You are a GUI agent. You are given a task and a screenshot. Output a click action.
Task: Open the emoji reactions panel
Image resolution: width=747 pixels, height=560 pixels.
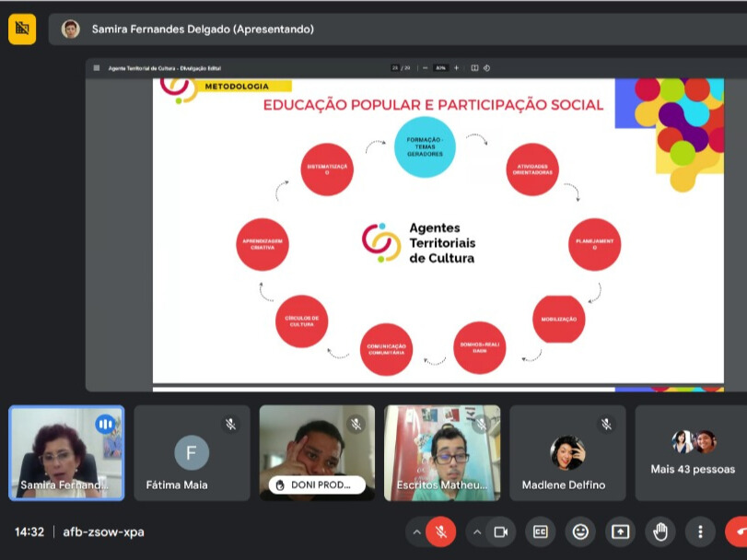(580, 531)
